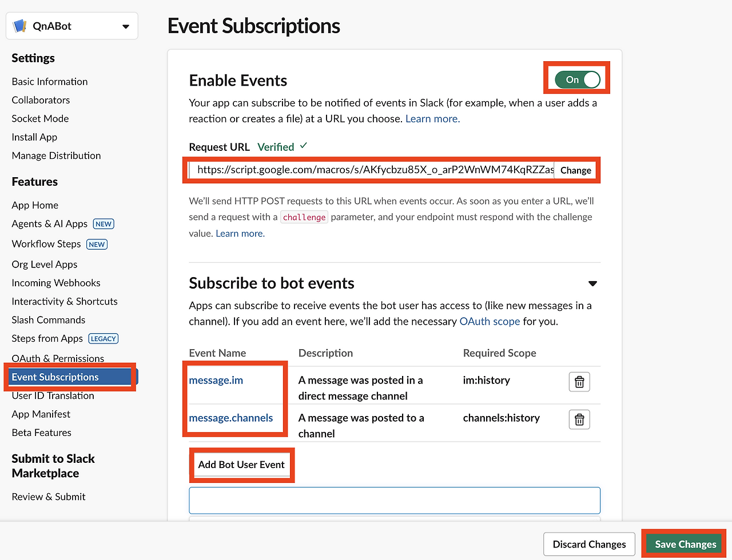Go to OAuth & Permissions page
Image resolution: width=732 pixels, height=560 pixels.
pyautogui.click(x=58, y=358)
